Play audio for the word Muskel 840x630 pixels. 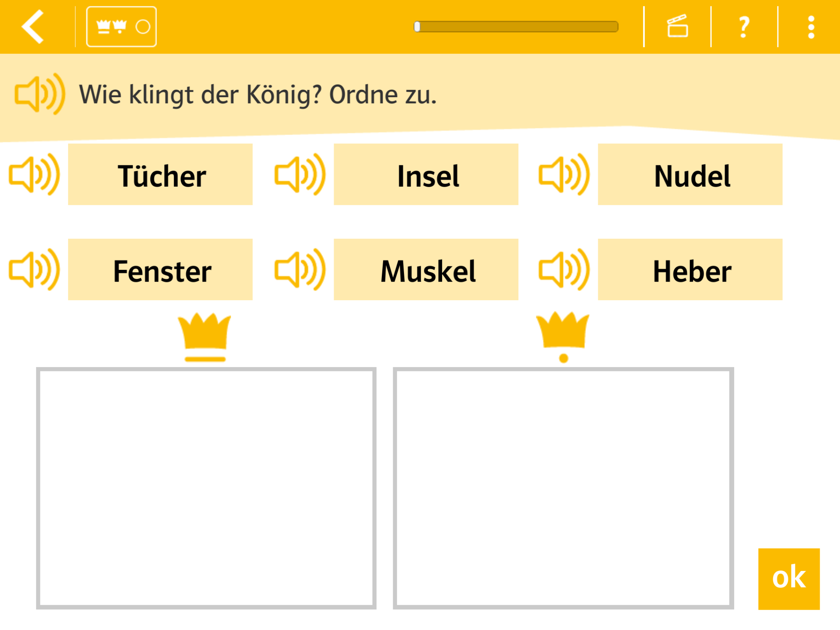tap(300, 269)
